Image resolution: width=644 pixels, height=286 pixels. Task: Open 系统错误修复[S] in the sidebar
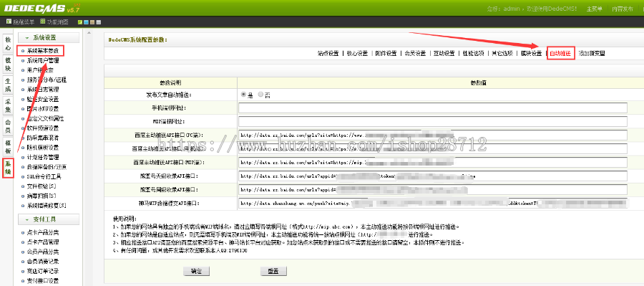click(x=47, y=206)
